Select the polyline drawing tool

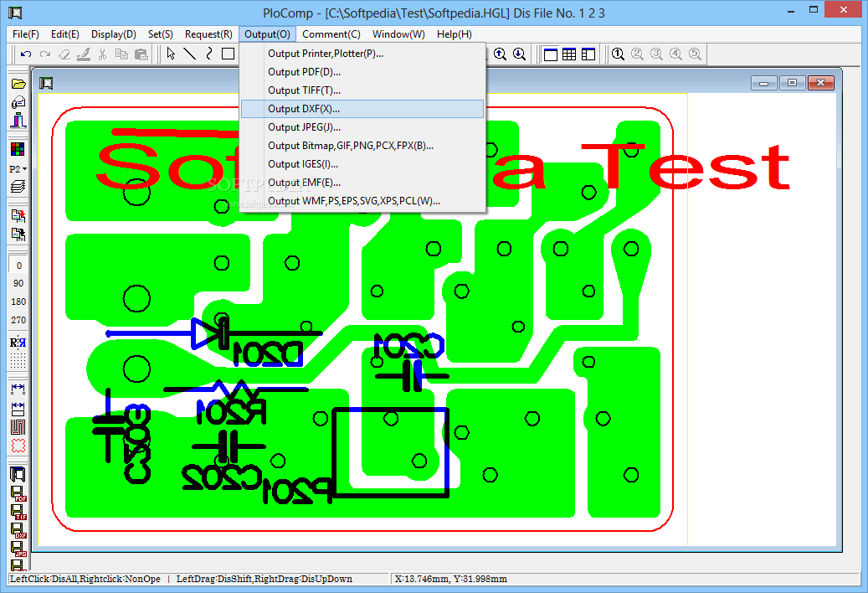[208, 54]
